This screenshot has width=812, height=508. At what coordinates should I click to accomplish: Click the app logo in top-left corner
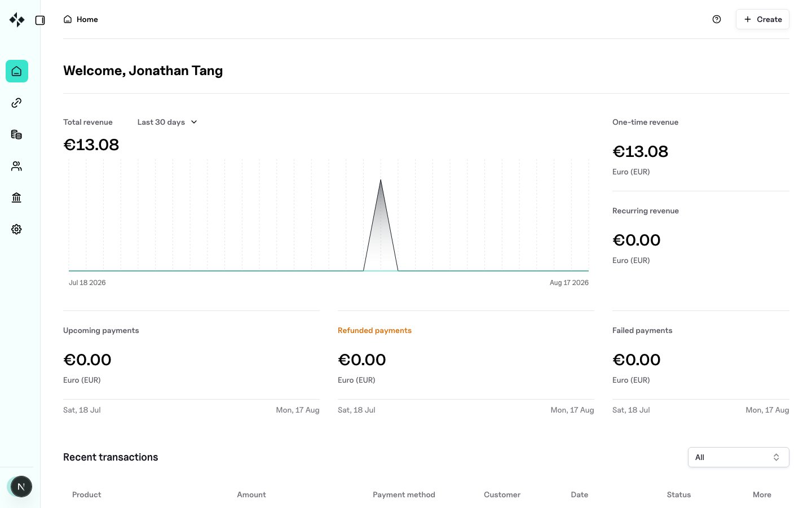[x=17, y=20]
